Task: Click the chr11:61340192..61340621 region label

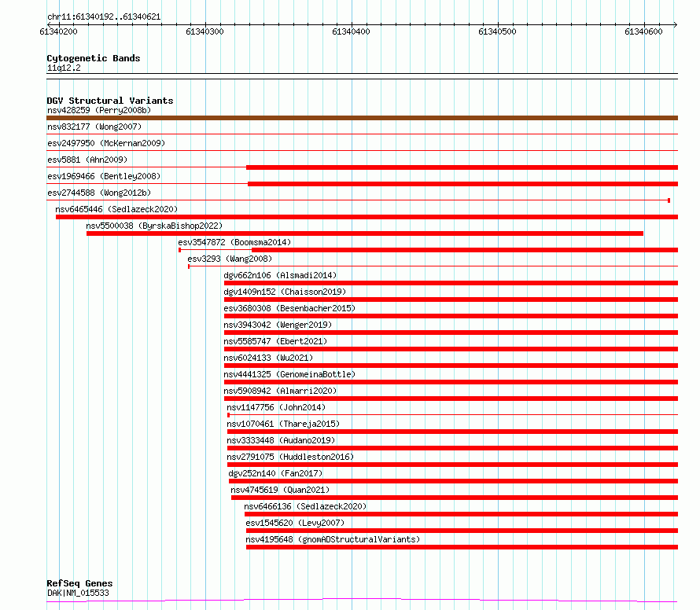Action: [104, 17]
